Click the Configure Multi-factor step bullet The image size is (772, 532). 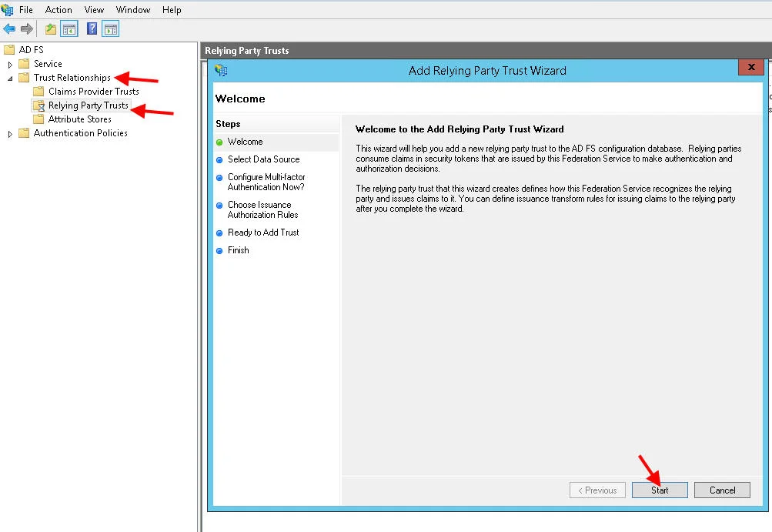(x=219, y=178)
